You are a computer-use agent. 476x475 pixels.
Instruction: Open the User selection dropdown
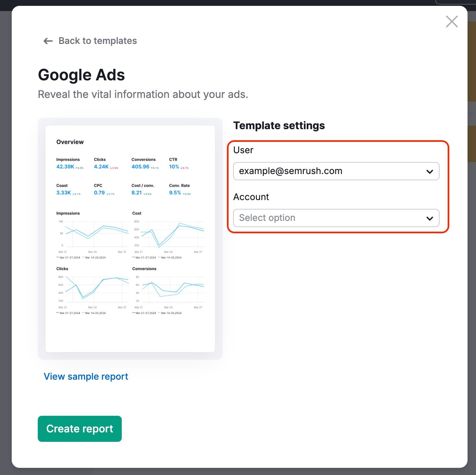point(336,171)
